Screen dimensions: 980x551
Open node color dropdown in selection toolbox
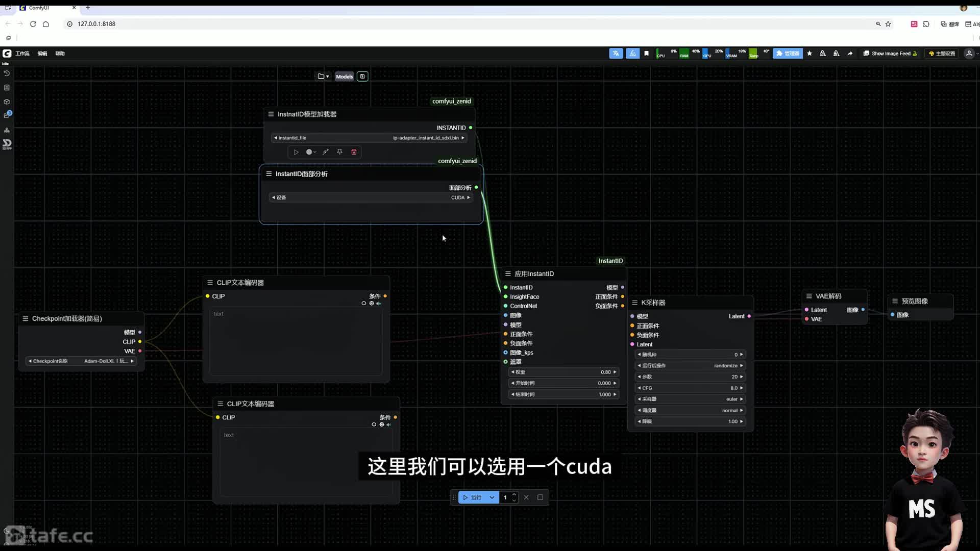click(311, 152)
